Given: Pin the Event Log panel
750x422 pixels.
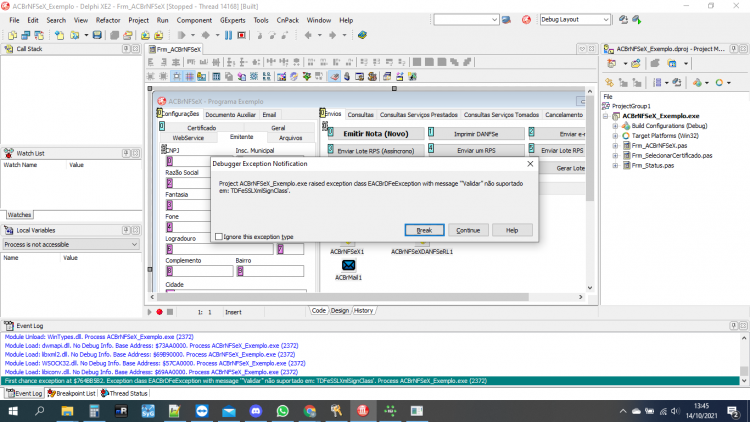Looking at the screenshot, I should click(x=734, y=325).
